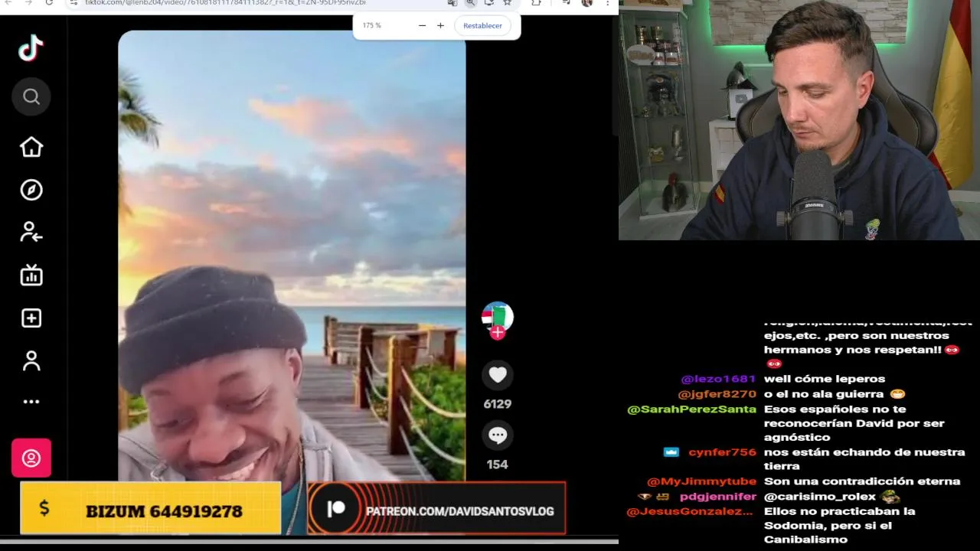Click the message "Son una contradicción eterna"
Viewport: 980px width, 551px height.
862,481
